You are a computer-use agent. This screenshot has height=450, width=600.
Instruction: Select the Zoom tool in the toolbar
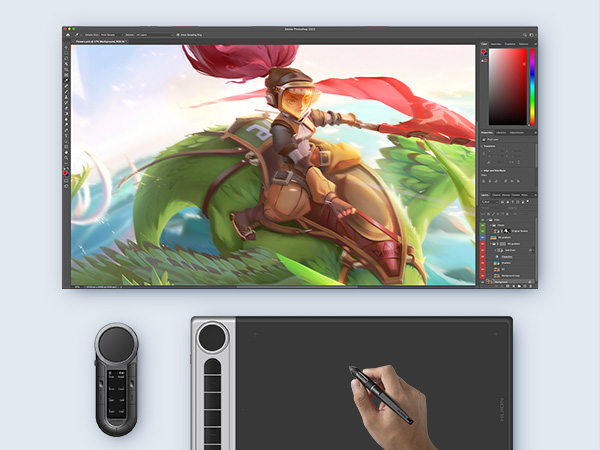[66, 160]
